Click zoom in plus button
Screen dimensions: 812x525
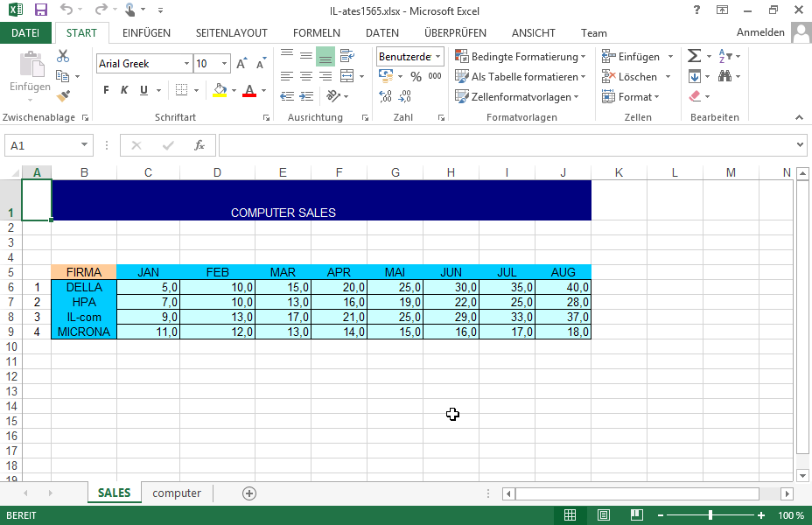761,515
